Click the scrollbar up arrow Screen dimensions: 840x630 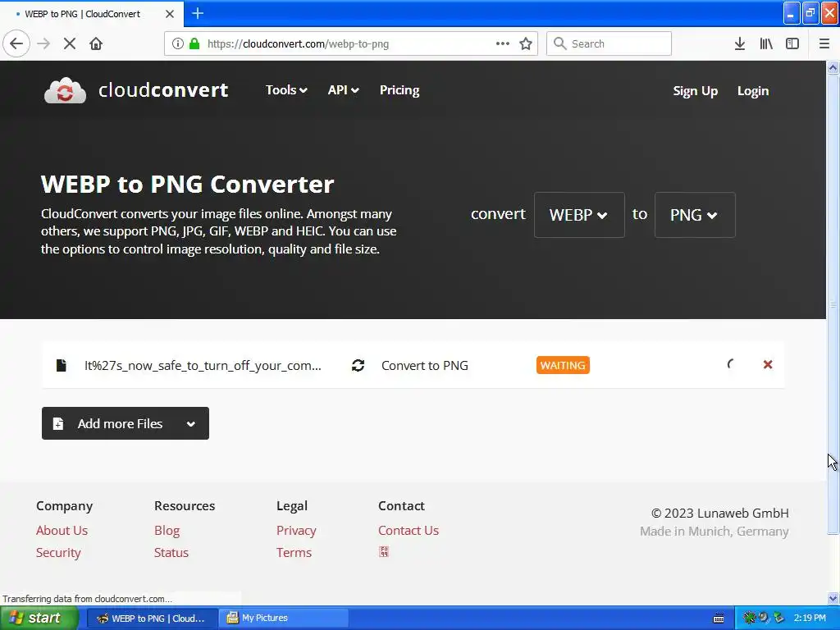[x=833, y=67]
